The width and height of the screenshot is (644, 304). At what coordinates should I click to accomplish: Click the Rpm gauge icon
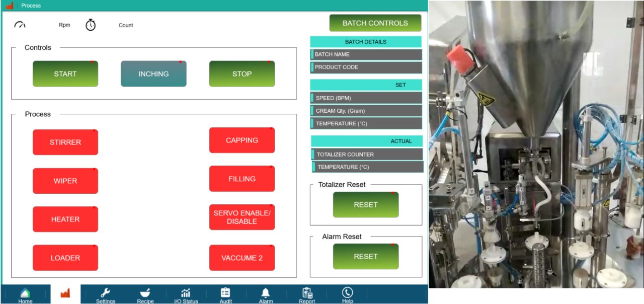pos(20,24)
